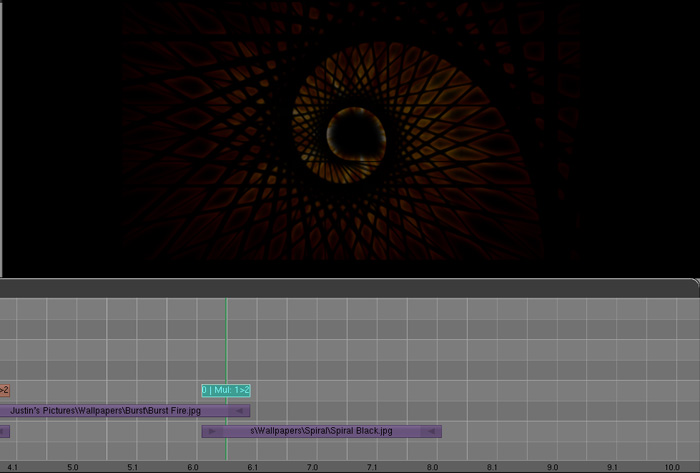
Task: Click the '8.1' time ruler label
Action: tap(492, 467)
